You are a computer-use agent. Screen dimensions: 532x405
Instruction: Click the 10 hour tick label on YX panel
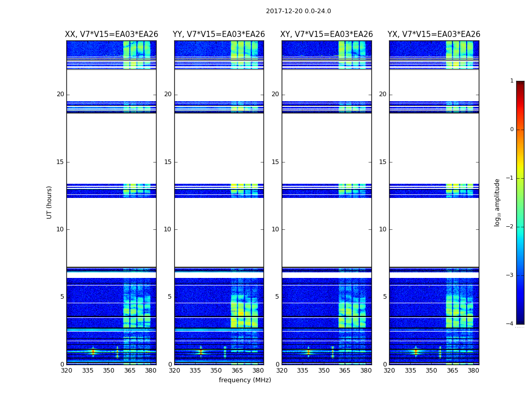(x=383, y=229)
